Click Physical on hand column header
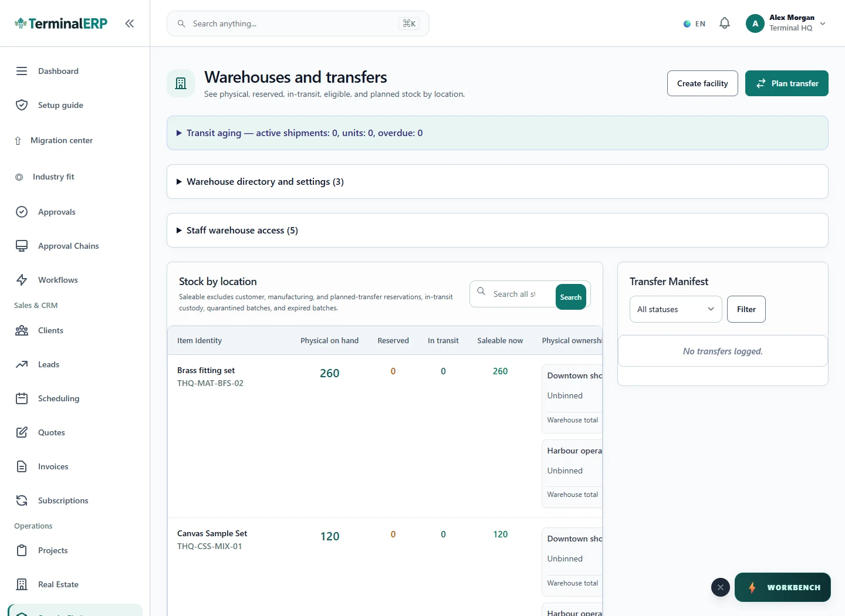 329,340
